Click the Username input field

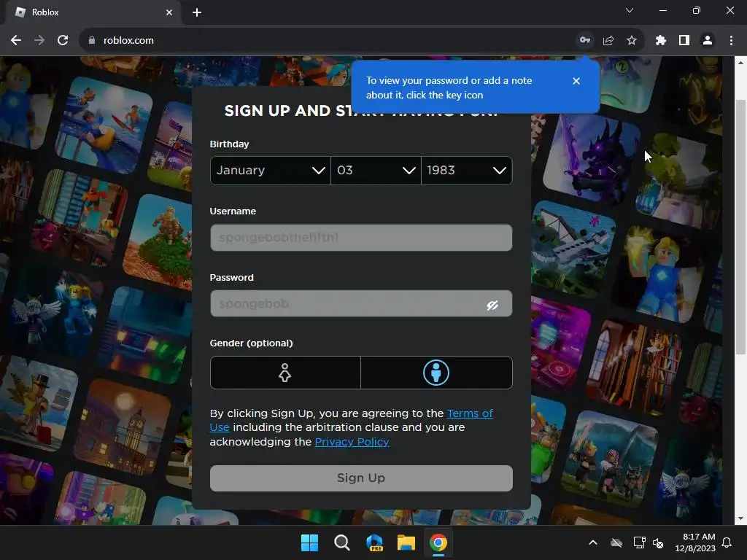click(x=361, y=238)
